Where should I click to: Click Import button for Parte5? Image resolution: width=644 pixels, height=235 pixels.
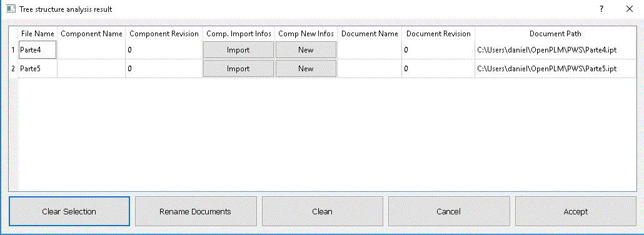click(238, 69)
